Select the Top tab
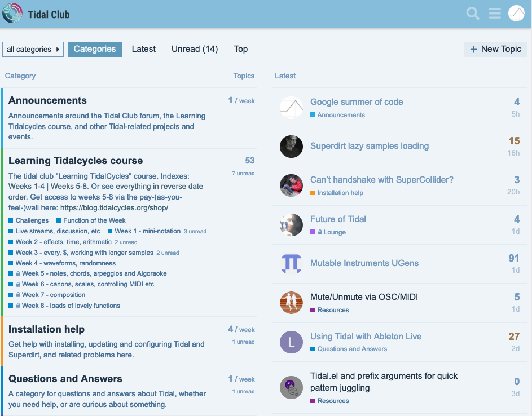This screenshot has width=532, height=416. click(x=241, y=49)
